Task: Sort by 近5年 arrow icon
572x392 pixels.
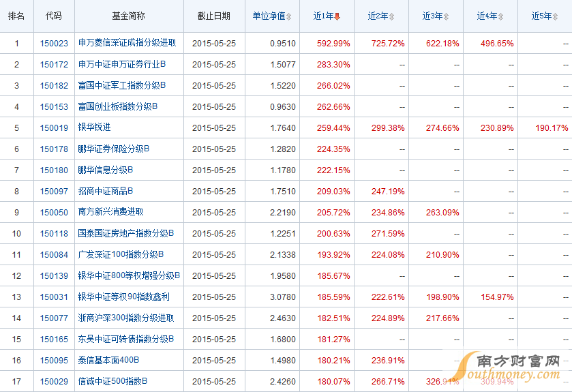Action: coord(555,16)
